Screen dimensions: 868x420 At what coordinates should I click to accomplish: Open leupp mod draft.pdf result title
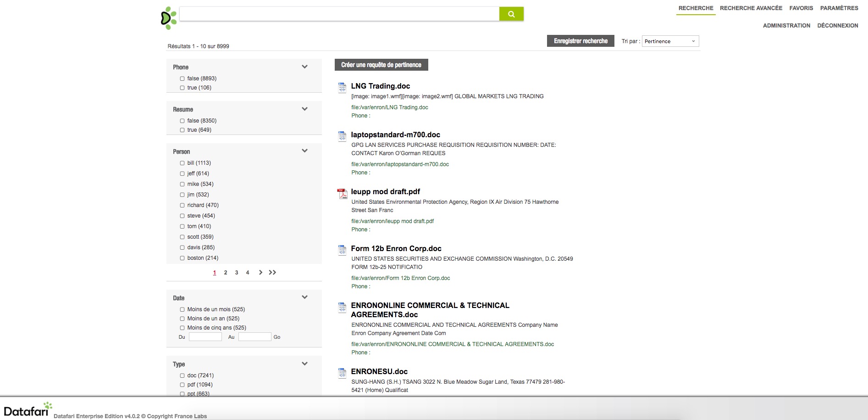(385, 191)
